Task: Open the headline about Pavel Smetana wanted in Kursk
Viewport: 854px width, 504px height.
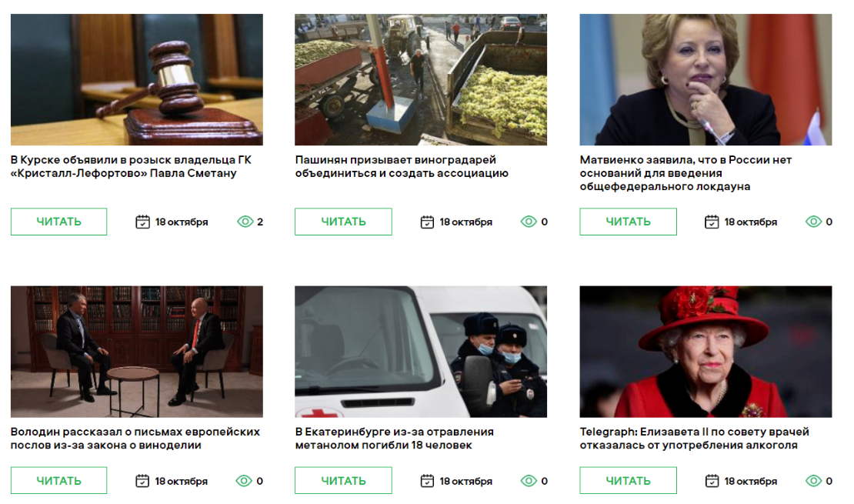Action: tap(131, 167)
